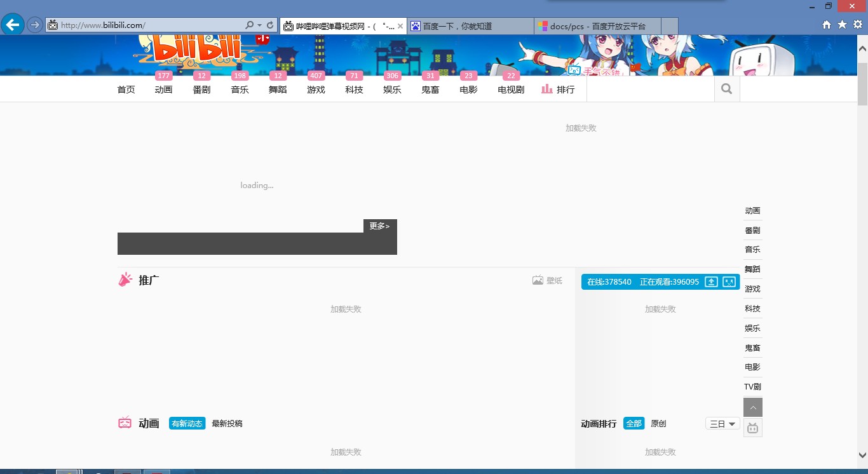Click the danmaku icon beside upload icon
This screenshot has width=868, height=474.
(x=729, y=281)
